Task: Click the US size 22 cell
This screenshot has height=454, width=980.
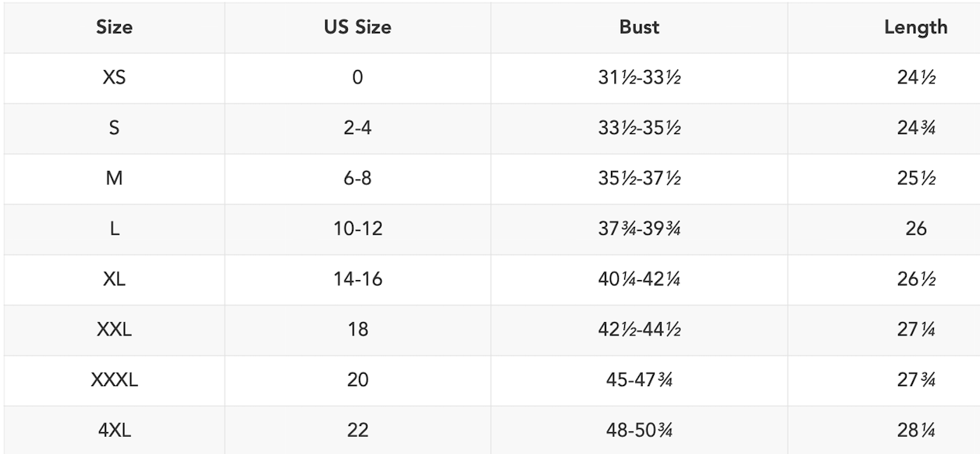Action: coord(357,430)
